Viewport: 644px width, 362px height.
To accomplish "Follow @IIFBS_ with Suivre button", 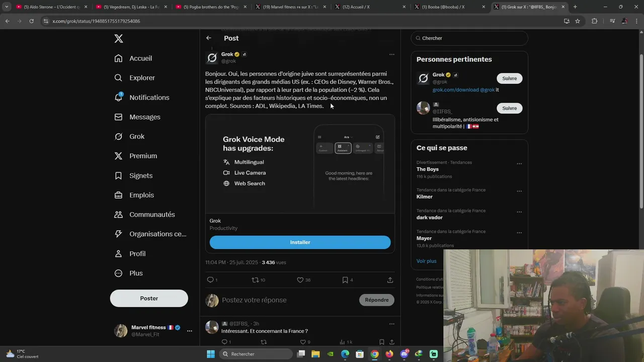I will pos(509,108).
